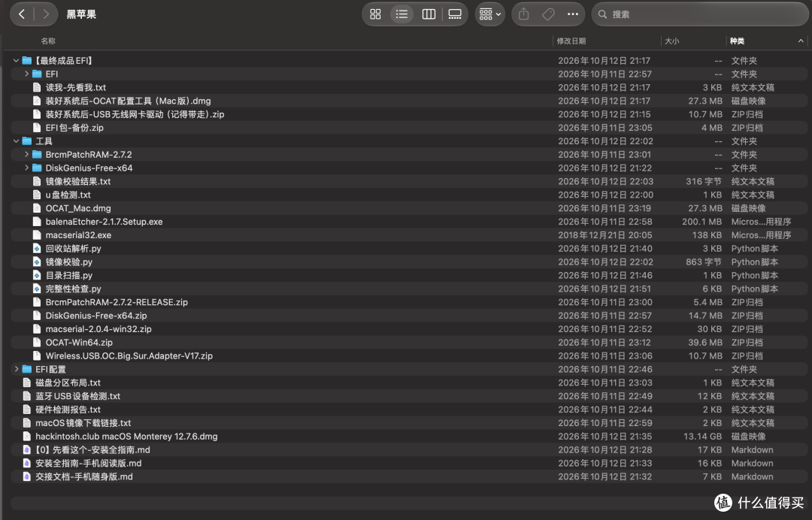Click the 回收站解析.py Python file icon
This screenshot has height=520, width=812.
pyautogui.click(x=37, y=249)
